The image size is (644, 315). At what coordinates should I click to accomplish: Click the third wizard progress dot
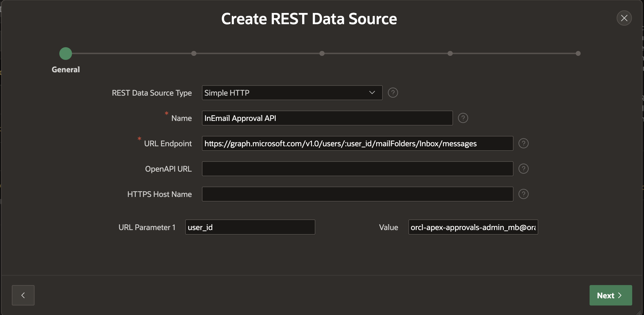pyautogui.click(x=322, y=54)
